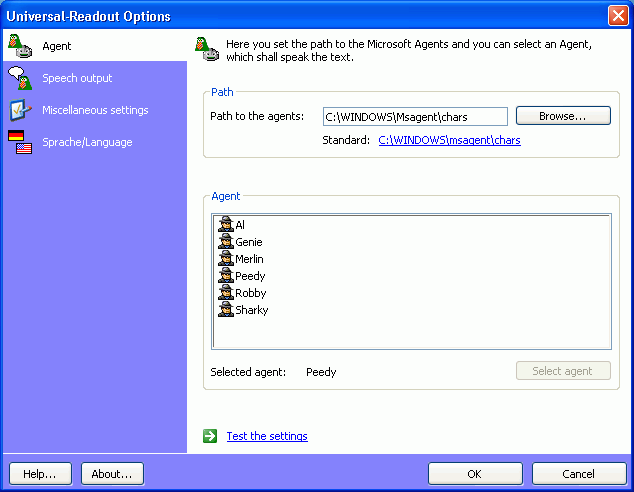Click the Speech output speech-bubble icon
The width and height of the screenshot is (634, 492).
point(20,78)
